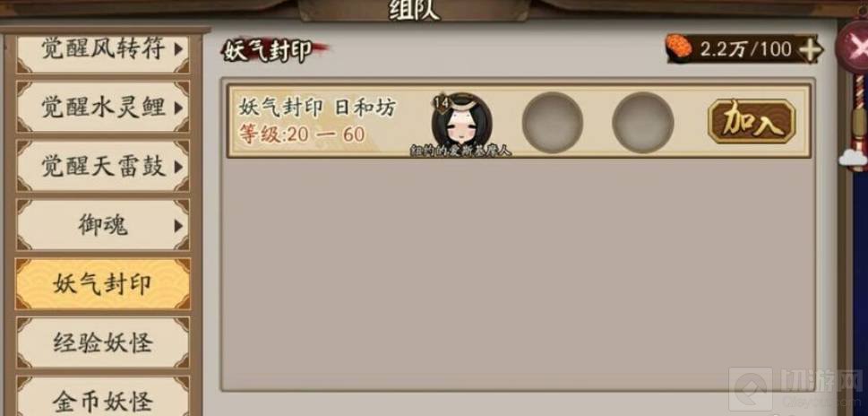Close the 组队 panel with red X
Screen dimensions: 868x416
pos(855,48)
